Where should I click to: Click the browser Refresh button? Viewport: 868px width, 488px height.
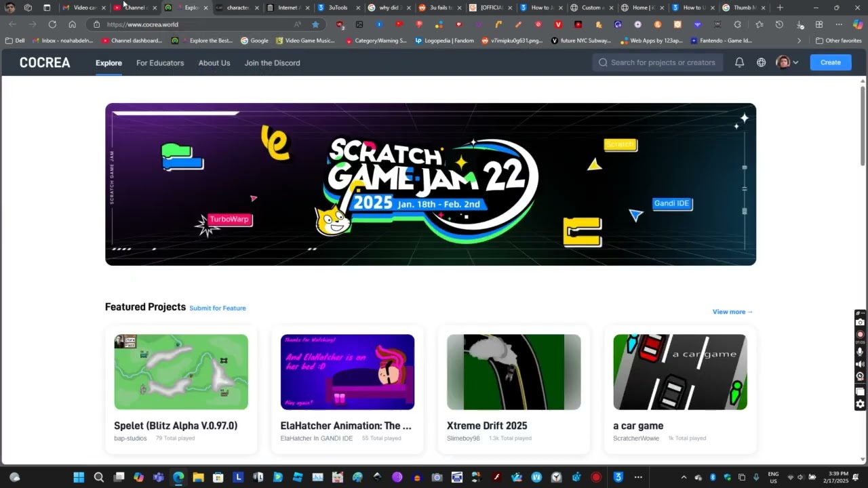(52, 24)
